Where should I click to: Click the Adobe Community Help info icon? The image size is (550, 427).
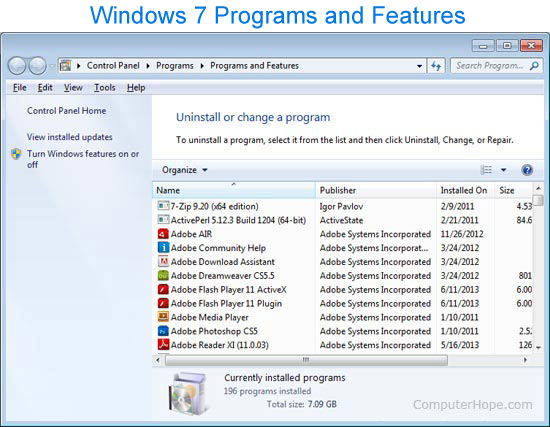[163, 247]
